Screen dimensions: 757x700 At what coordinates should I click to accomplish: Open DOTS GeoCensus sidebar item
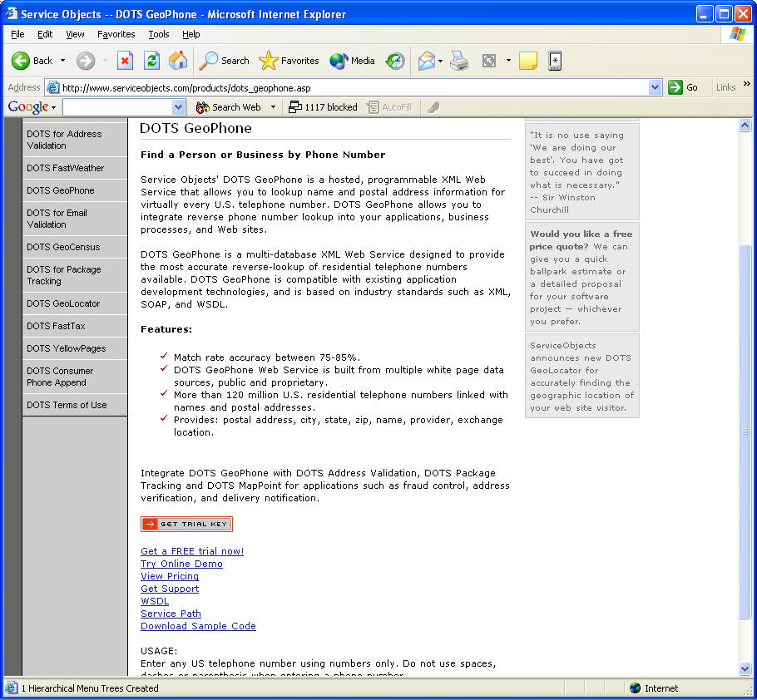click(75, 247)
